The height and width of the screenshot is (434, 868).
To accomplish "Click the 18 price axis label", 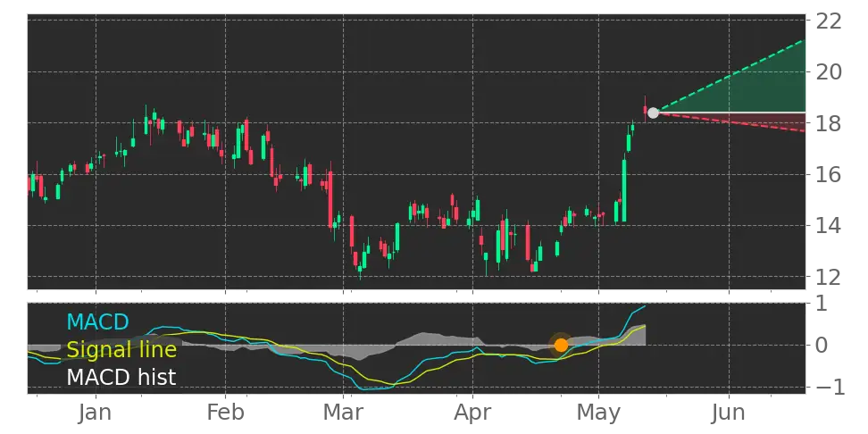I will click(x=829, y=123).
